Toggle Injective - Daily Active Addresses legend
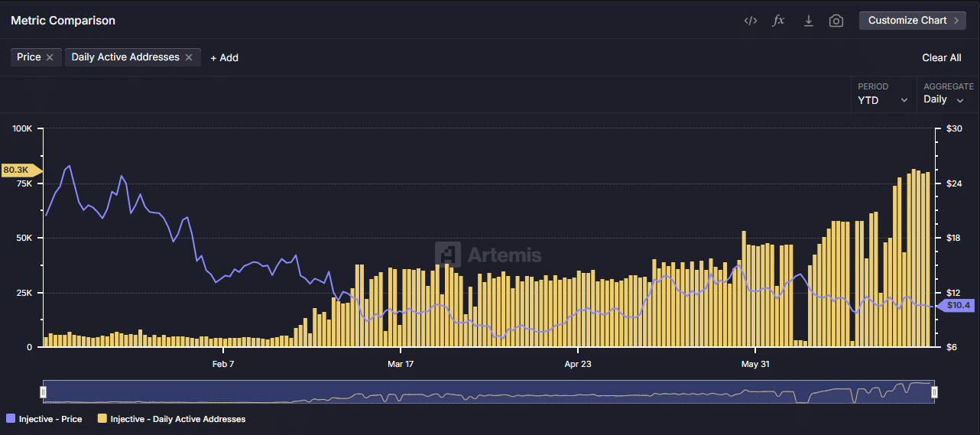The image size is (980, 435). tap(171, 419)
